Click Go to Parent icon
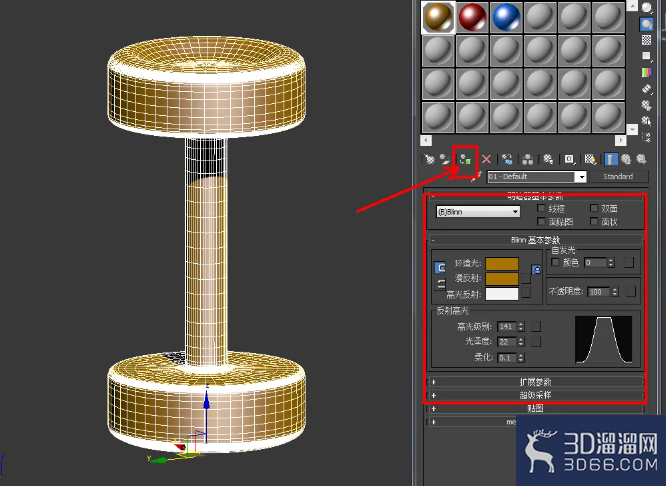This screenshot has width=666, height=486. (x=626, y=159)
